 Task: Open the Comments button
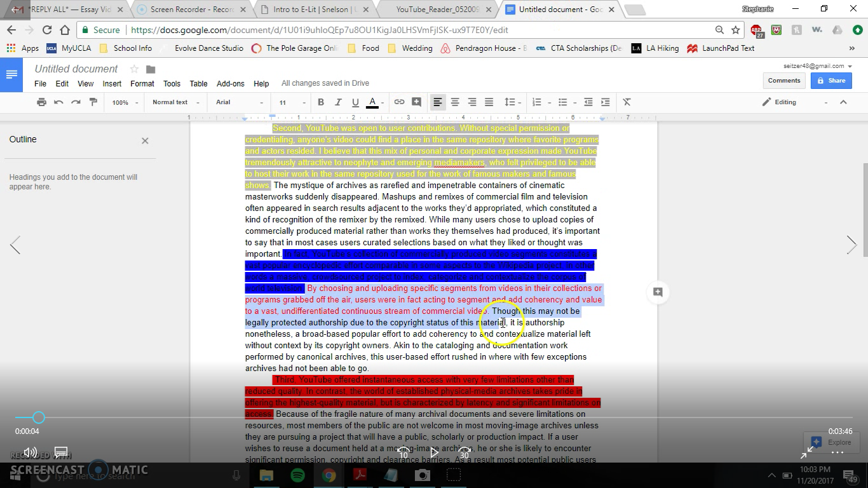783,81
